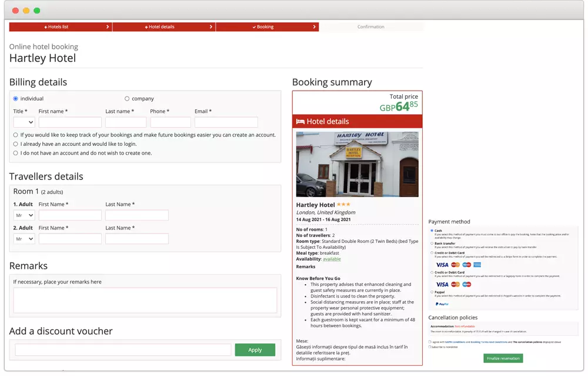Open the title dropdown for 1. Adult
588x380 pixels.
click(24, 215)
